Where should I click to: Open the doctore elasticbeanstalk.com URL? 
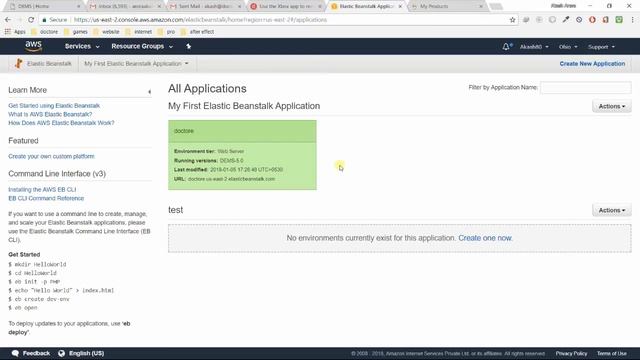click(231, 179)
